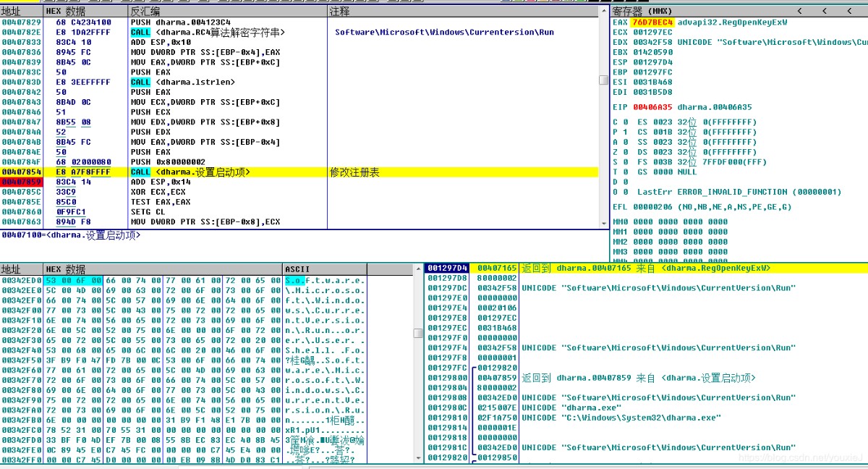
Task: Click the 注释 column header
Action: click(x=463, y=12)
